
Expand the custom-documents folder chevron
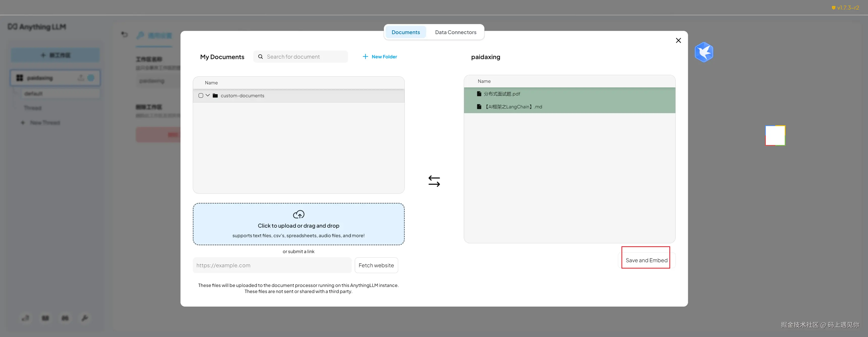pyautogui.click(x=208, y=95)
